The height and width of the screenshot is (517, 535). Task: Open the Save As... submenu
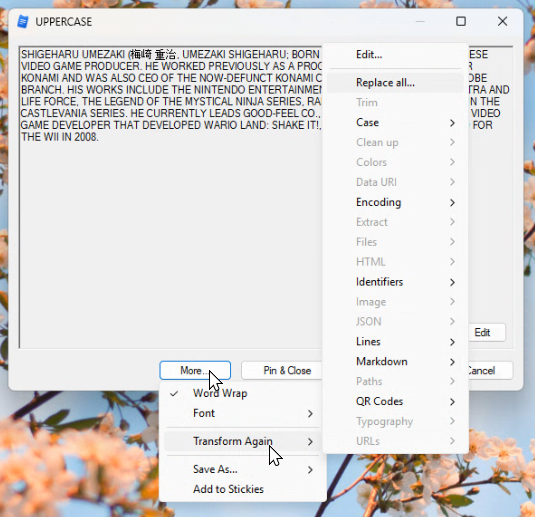click(x=243, y=469)
